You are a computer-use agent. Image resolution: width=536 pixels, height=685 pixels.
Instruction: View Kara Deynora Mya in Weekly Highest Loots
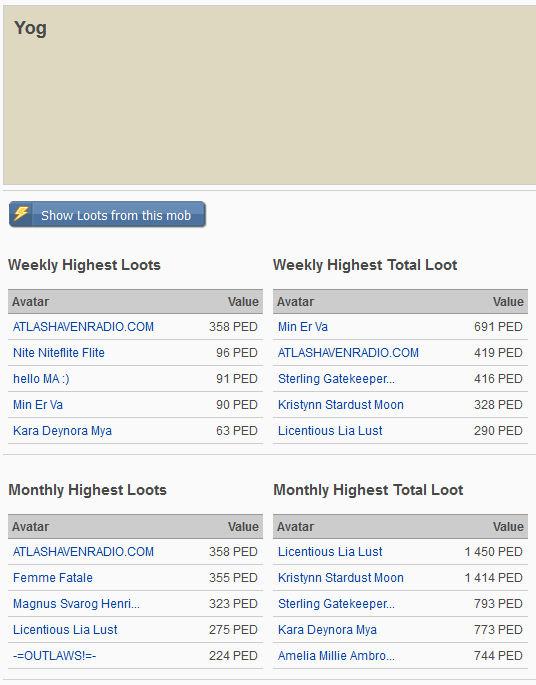62,431
